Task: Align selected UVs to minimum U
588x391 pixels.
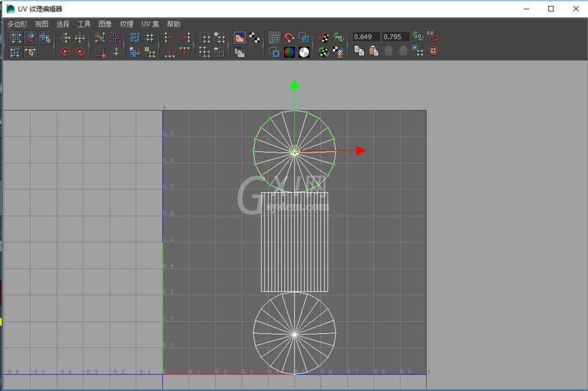Action: (x=169, y=38)
